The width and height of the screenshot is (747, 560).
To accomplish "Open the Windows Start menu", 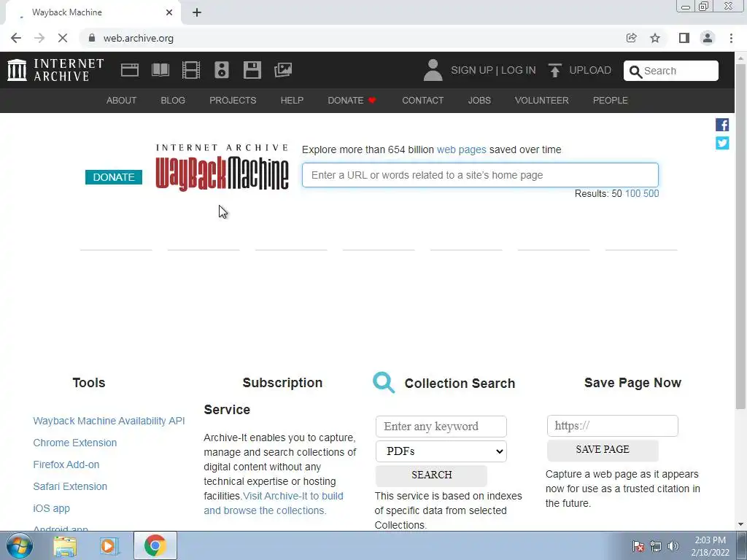I will pyautogui.click(x=20, y=545).
